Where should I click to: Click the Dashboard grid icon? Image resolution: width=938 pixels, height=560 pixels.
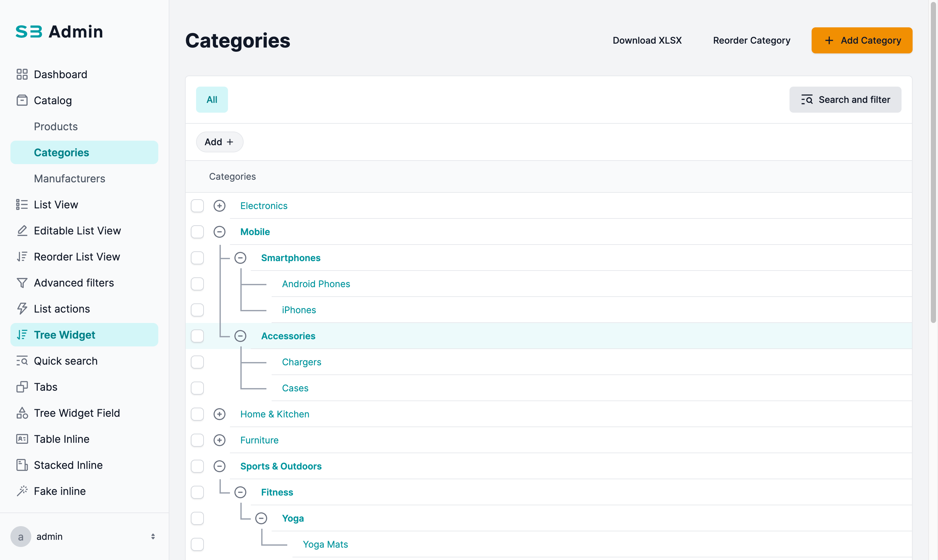pos(22,74)
